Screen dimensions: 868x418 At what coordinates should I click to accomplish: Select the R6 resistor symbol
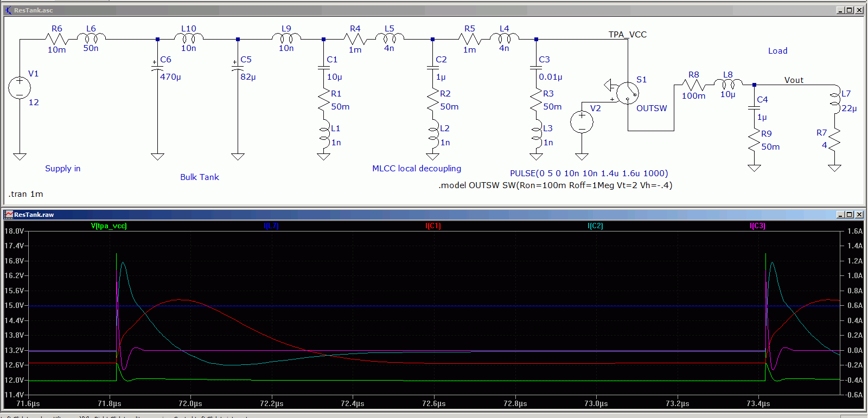pyautogui.click(x=56, y=38)
